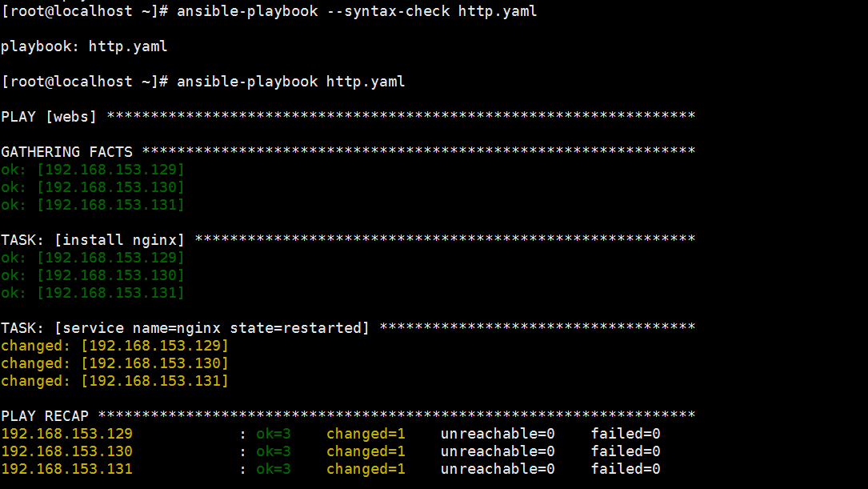
Task: Click 'changed=1' in the 192.168.153.130 recap row
Action: tap(366, 451)
